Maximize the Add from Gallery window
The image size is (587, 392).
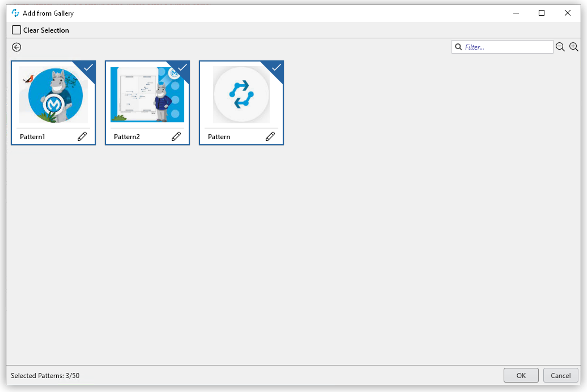point(541,13)
